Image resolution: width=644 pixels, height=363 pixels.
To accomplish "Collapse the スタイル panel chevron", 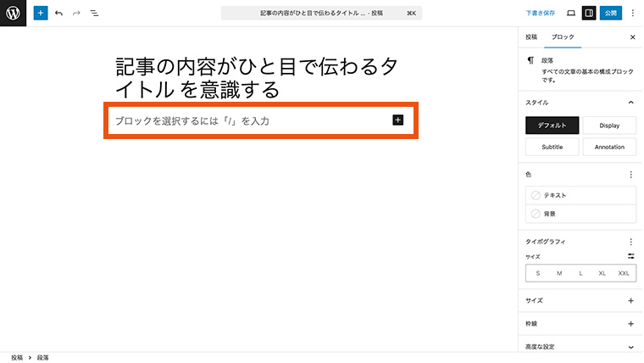I will pyautogui.click(x=630, y=103).
